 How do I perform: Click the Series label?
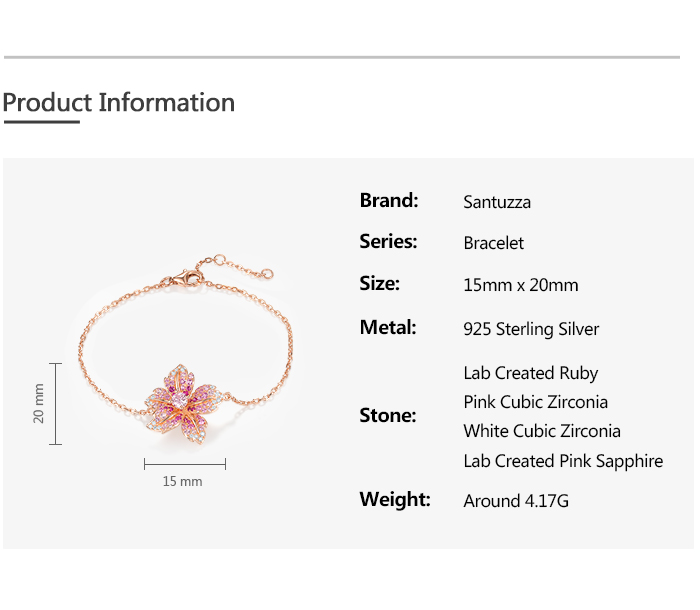coord(388,242)
